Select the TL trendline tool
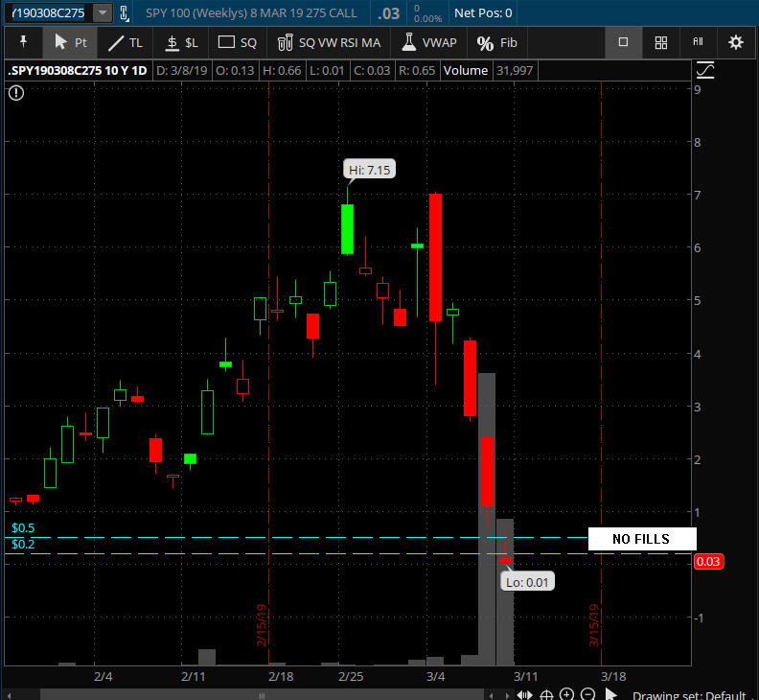The width and height of the screenshot is (759, 700). (125, 42)
